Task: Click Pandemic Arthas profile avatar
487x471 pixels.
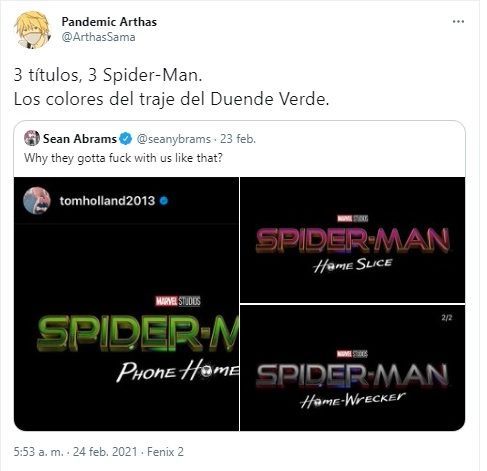Action: pyautogui.click(x=32, y=30)
